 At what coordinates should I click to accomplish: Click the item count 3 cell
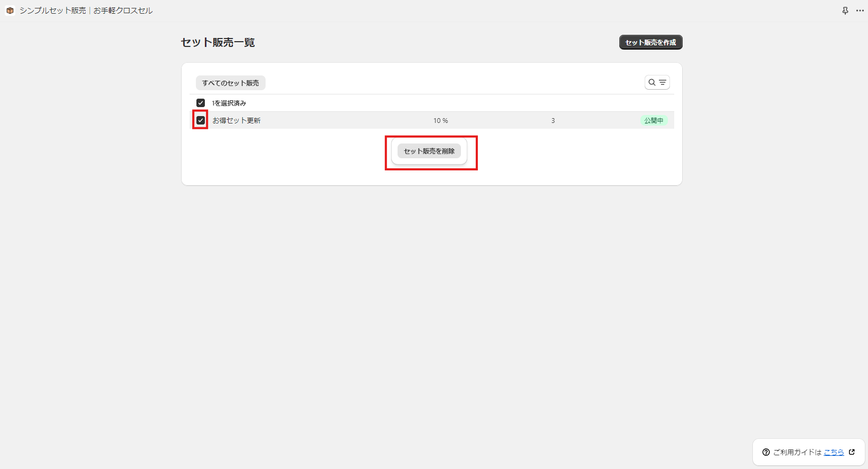(x=553, y=120)
